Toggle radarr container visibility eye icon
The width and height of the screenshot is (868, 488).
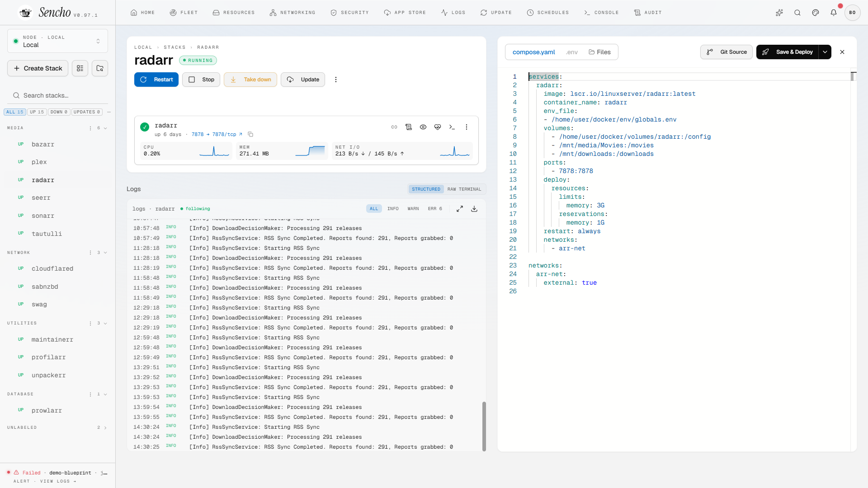[x=423, y=127]
